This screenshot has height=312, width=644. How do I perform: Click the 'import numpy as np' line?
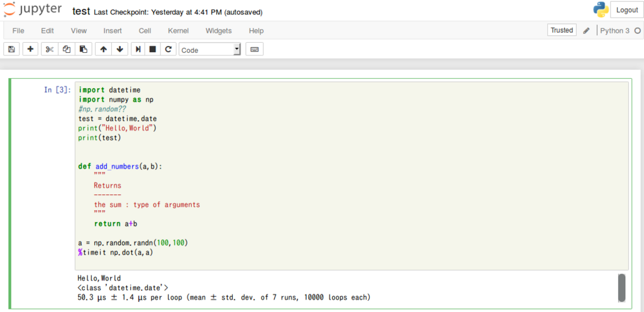click(x=116, y=99)
